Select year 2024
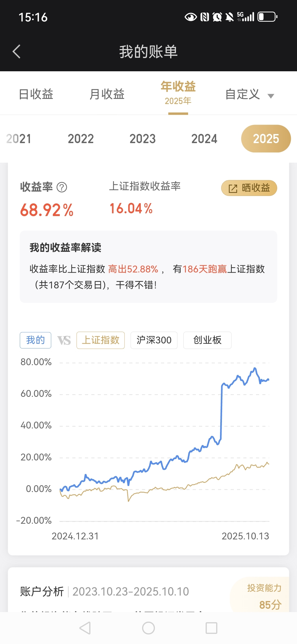297x644 pixels. pos(204,139)
